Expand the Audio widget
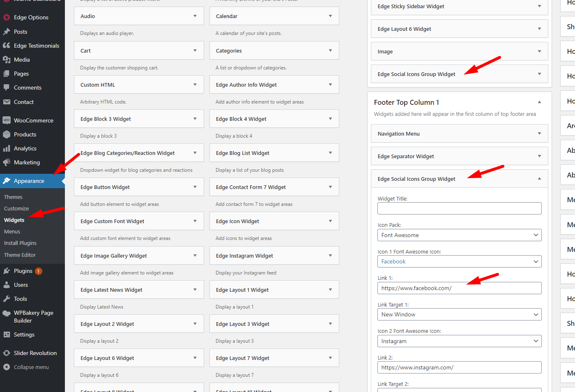Viewport: 575px width, 392px height. tap(195, 16)
